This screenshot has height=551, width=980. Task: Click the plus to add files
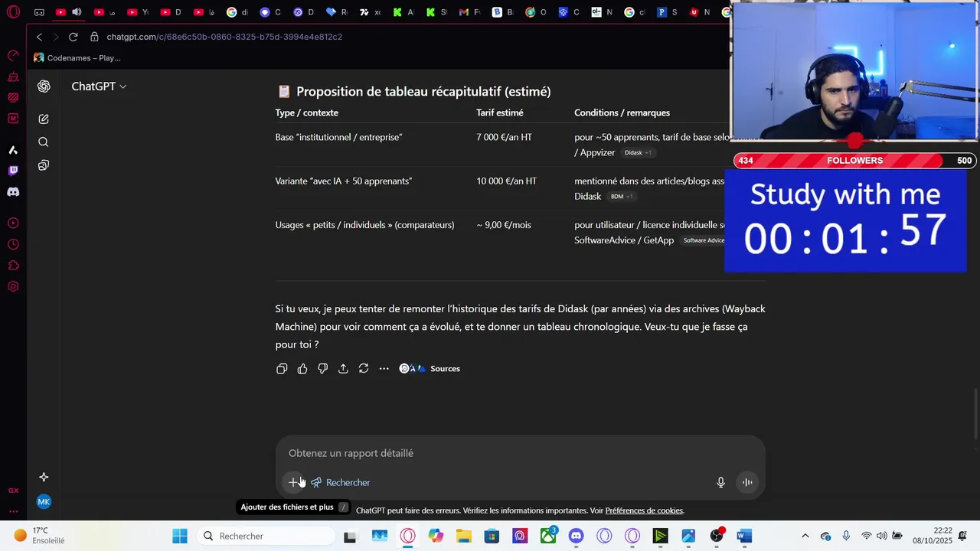[292, 482]
